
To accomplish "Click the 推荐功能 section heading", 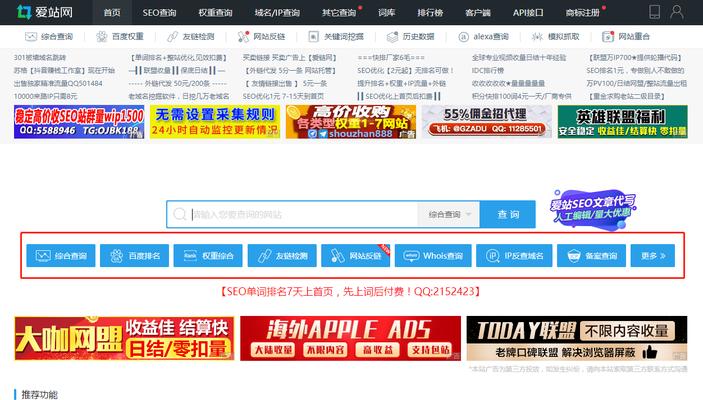I will (x=39, y=395).
